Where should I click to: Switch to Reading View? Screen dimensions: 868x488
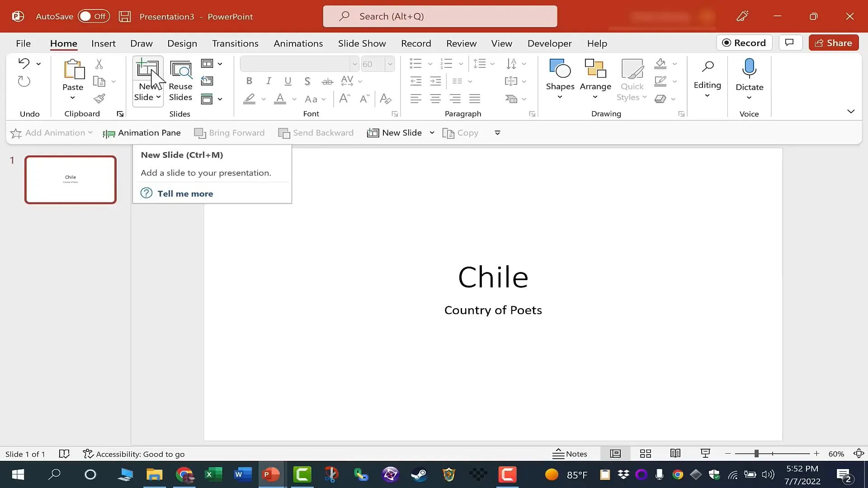pos(675,454)
